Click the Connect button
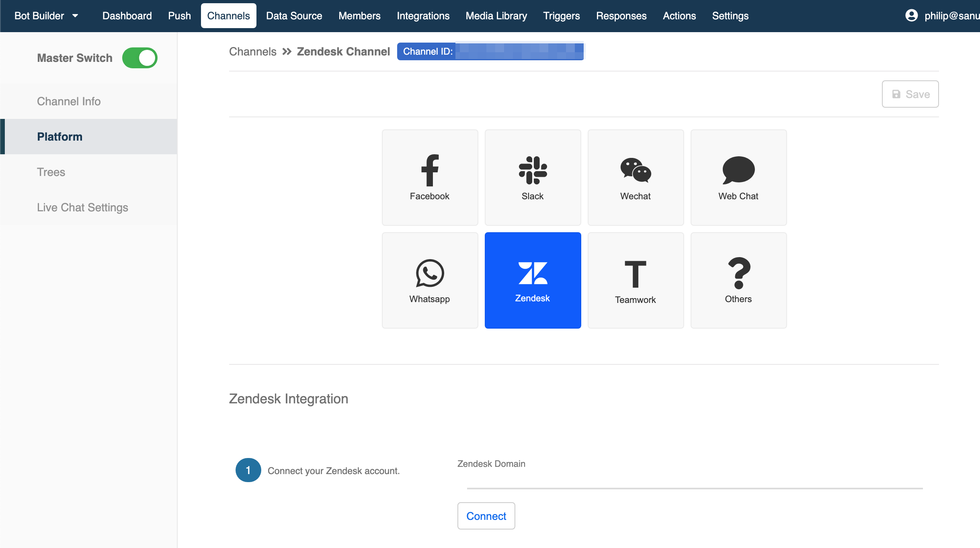 click(486, 516)
